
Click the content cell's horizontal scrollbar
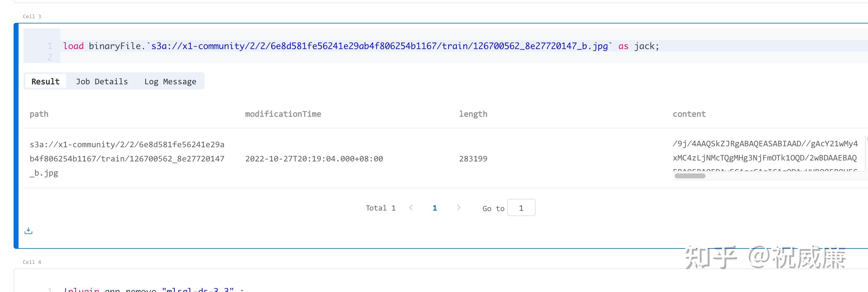690,176
